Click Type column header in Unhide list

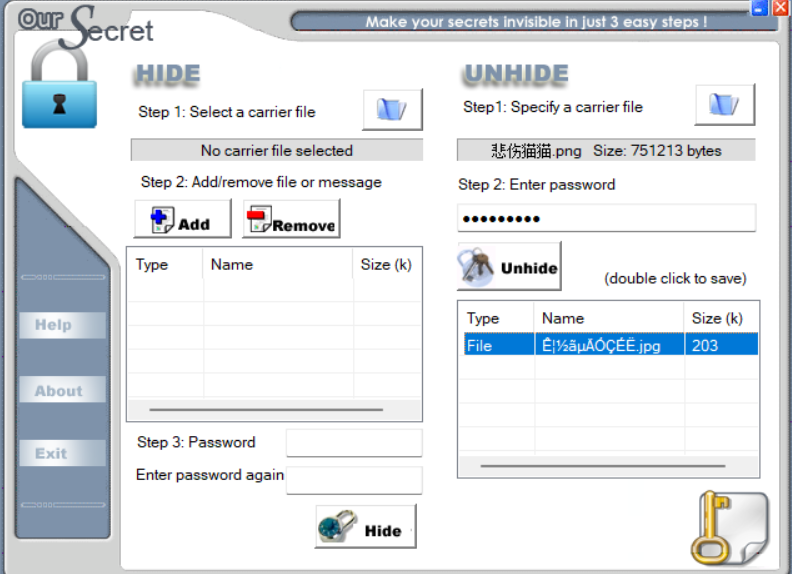(x=497, y=318)
